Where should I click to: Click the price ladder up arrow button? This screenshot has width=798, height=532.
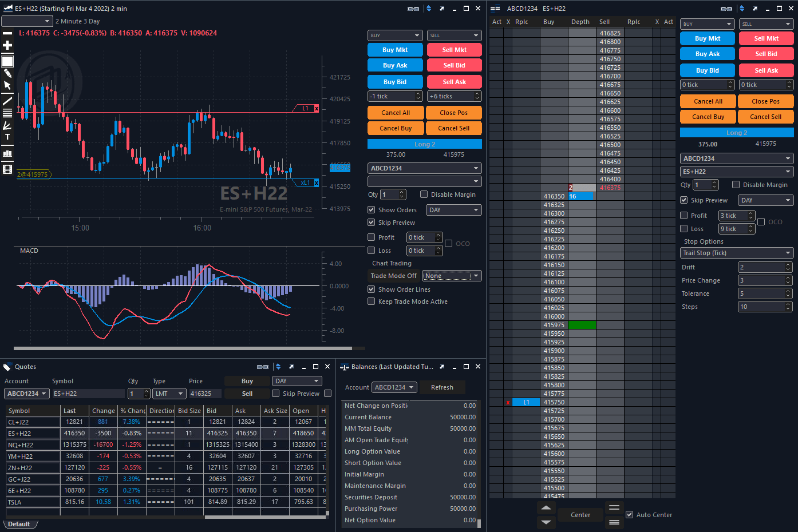pyautogui.click(x=546, y=508)
